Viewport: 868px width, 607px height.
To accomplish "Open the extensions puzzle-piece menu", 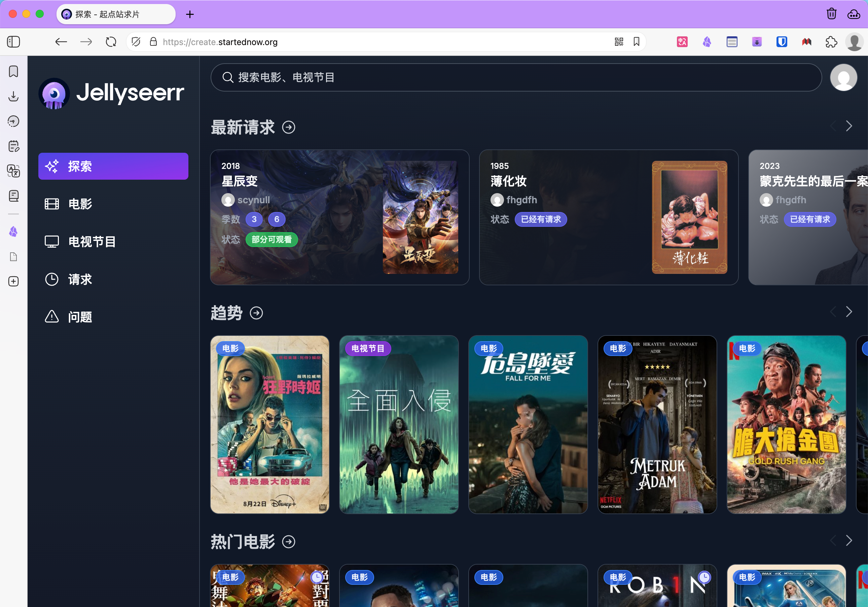I will [x=831, y=42].
